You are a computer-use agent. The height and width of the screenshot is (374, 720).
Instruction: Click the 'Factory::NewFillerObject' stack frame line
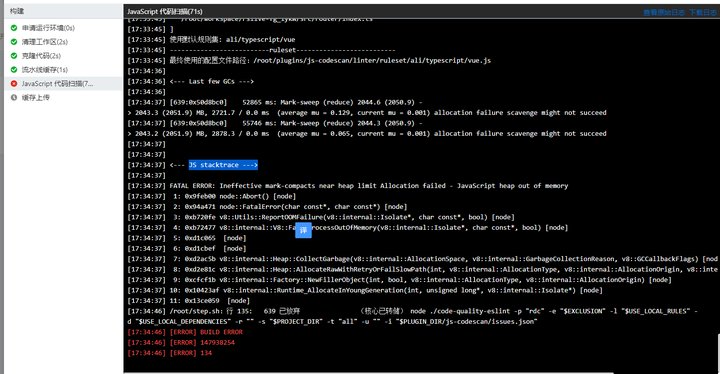point(399,280)
